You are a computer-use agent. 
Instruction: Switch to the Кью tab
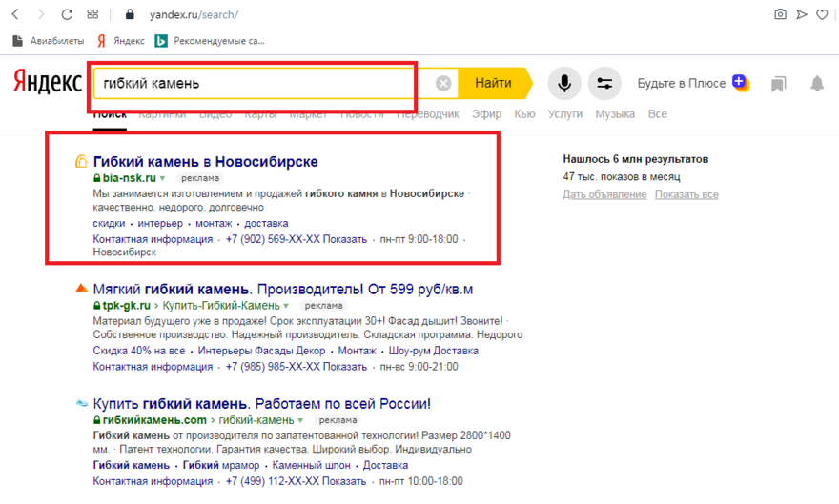524,113
